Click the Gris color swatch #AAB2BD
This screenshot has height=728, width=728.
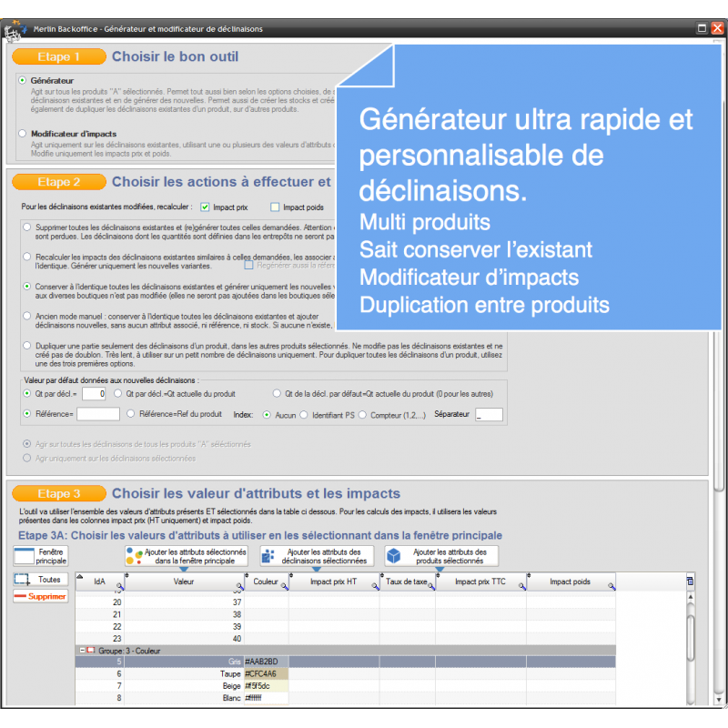265,662
